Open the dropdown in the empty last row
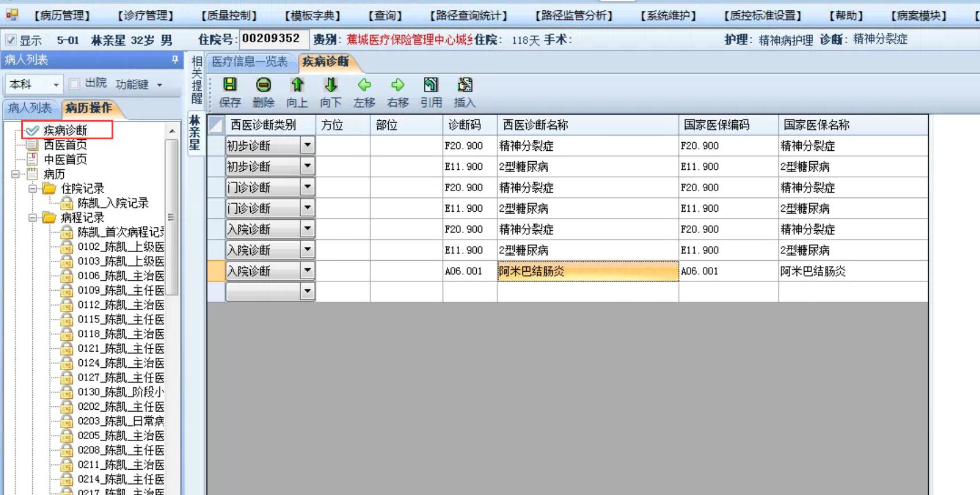Screen dimensions: 980x495 (308, 292)
